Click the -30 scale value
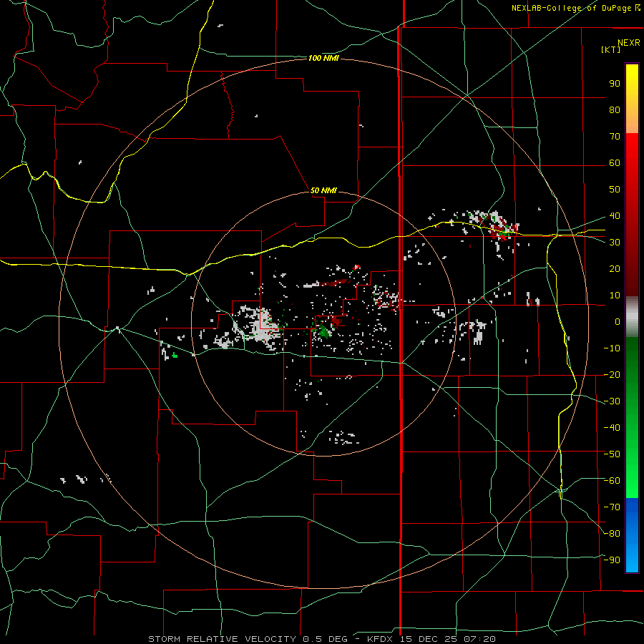The height and width of the screenshot is (644, 644). click(x=612, y=401)
